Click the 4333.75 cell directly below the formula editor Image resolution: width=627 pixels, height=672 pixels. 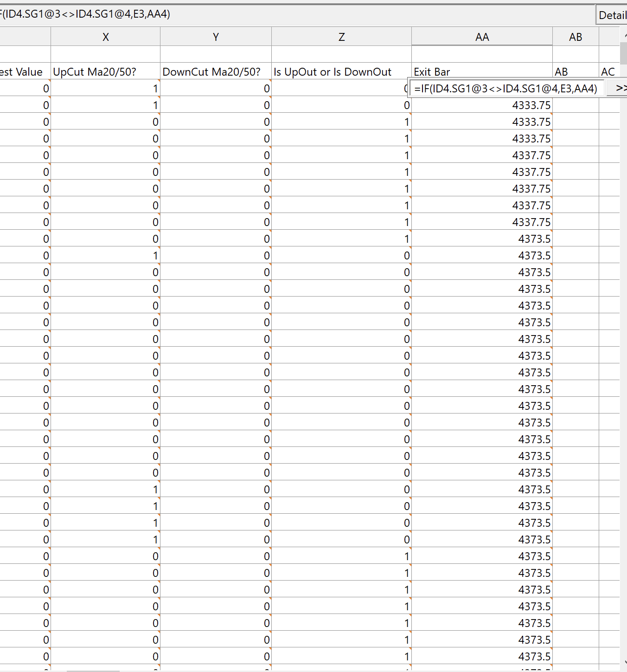point(482,105)
